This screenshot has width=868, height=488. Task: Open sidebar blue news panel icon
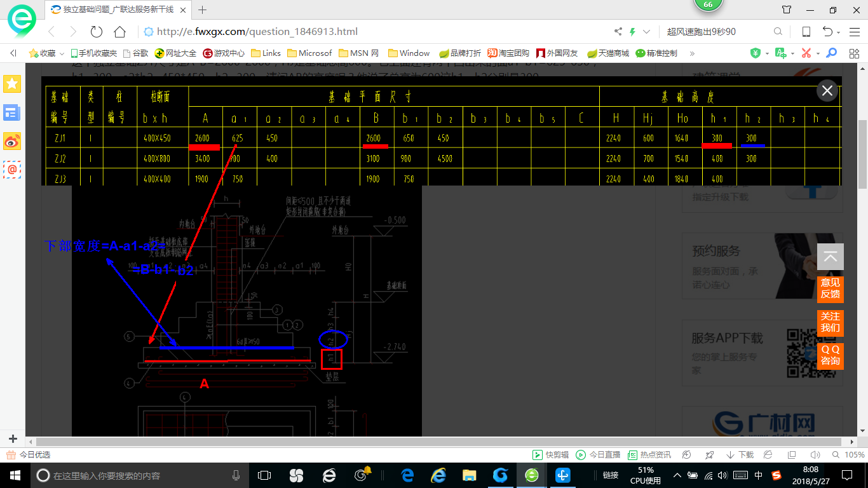12,113
